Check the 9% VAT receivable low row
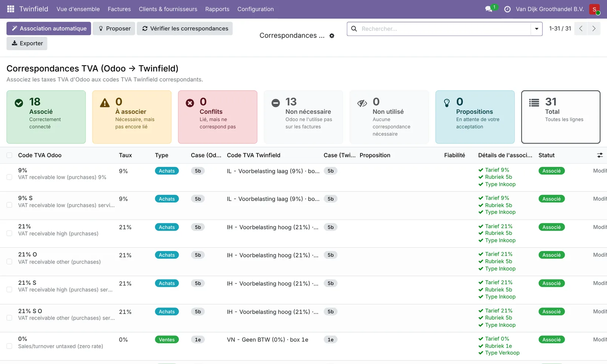The height and width of the screenshot is (364, 607). pyautogui.click(x=9, y=177)
